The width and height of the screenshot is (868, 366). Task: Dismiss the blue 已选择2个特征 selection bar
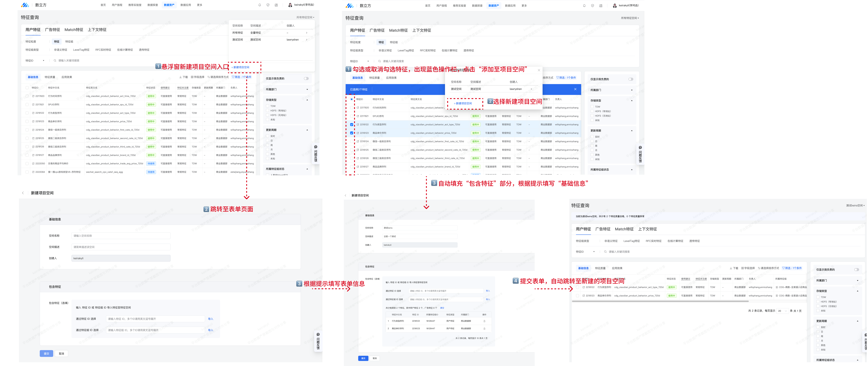point(575,89)
